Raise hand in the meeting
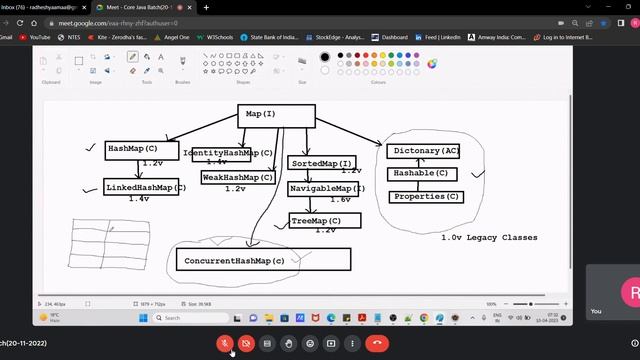The height and width of the screenshot is (360, 640). [289, 343]
